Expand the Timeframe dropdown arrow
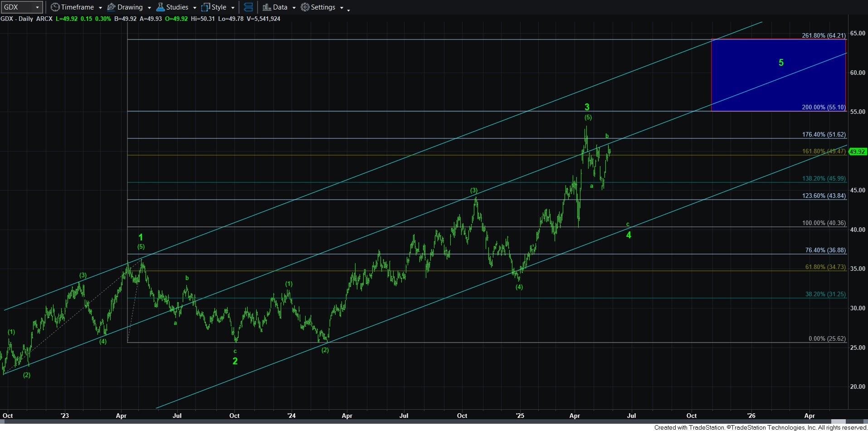 100,8
